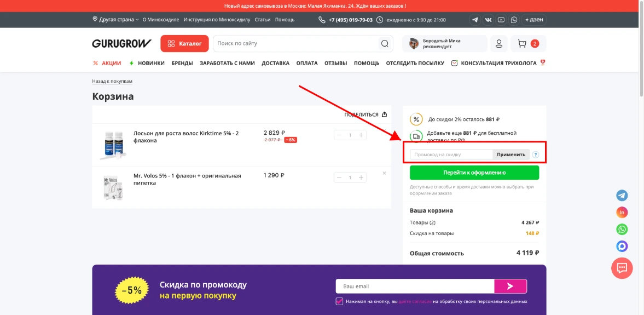Click the free delivery progress circle

coord(416,136)
